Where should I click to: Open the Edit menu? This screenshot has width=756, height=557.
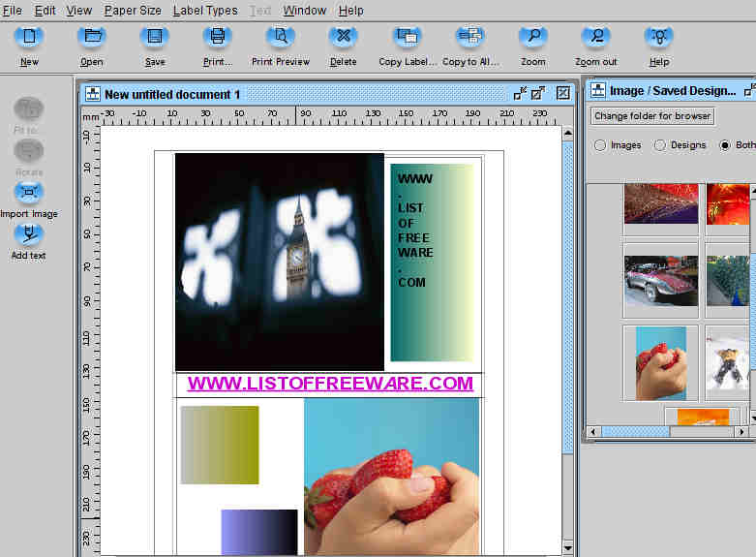[45, 10]
